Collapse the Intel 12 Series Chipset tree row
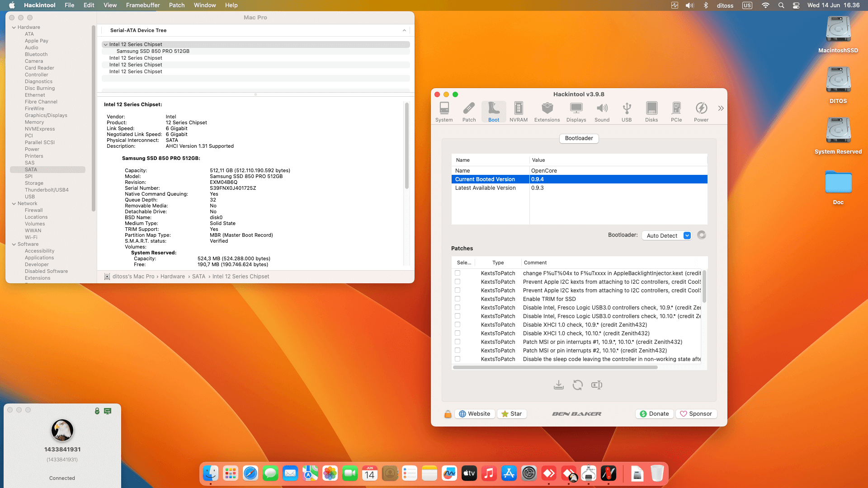This screenshot has height=488, width=868. [x=106, y=44]
